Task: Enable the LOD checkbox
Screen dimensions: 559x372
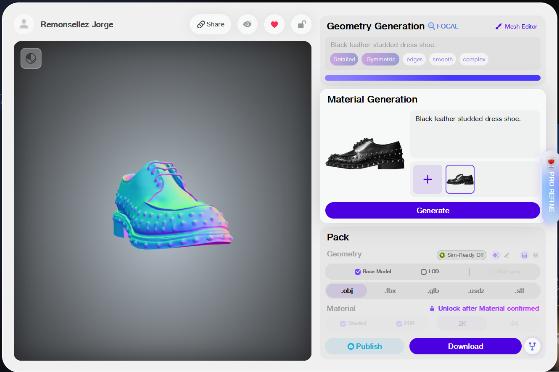Action: 424,272
